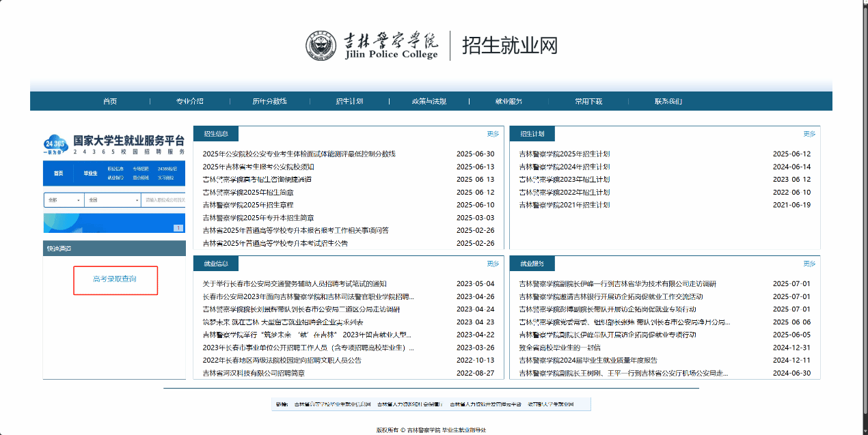Click the job keyword search input field
The image size is (868, 435).
(163, 200)
